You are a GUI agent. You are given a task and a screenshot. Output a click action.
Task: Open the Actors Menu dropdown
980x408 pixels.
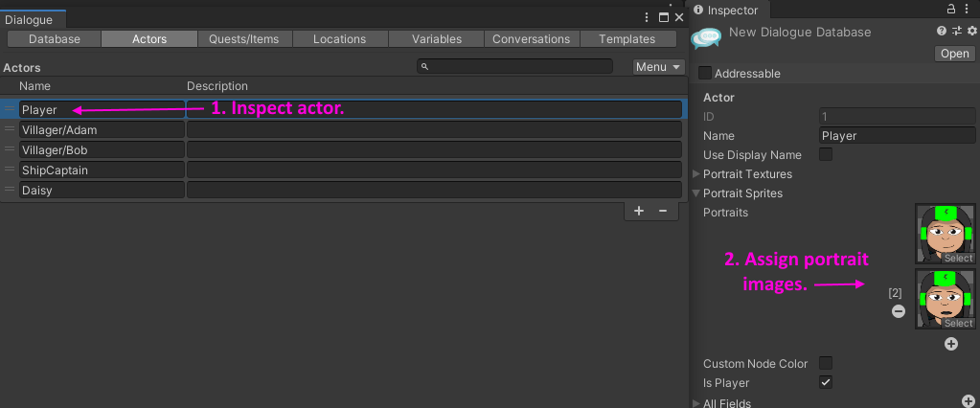(x=659, y=67)
